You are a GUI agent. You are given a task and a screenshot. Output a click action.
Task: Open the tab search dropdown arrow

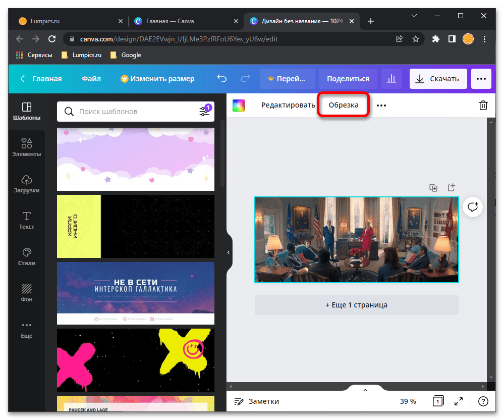414,16
